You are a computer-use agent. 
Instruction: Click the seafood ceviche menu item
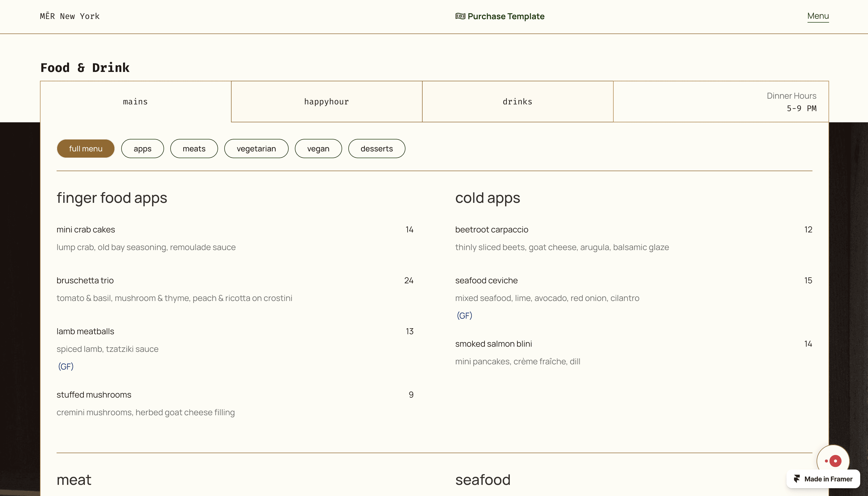(486, 280)
